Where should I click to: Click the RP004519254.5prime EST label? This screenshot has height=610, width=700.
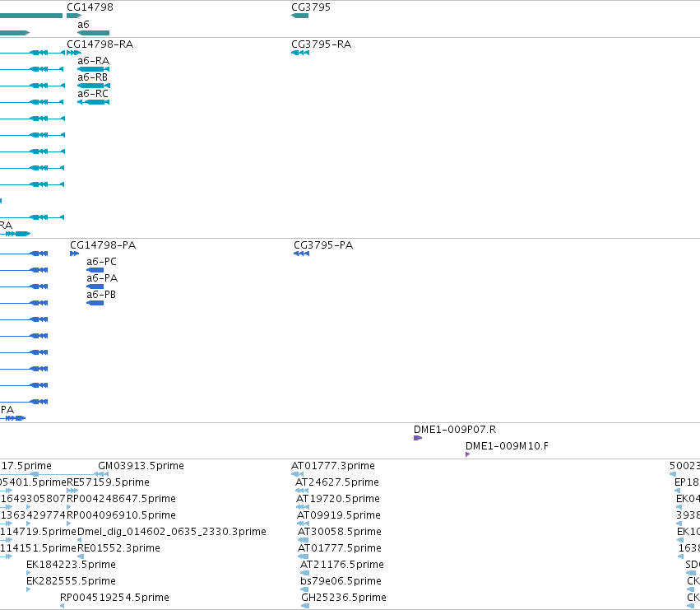click(114, 598)
